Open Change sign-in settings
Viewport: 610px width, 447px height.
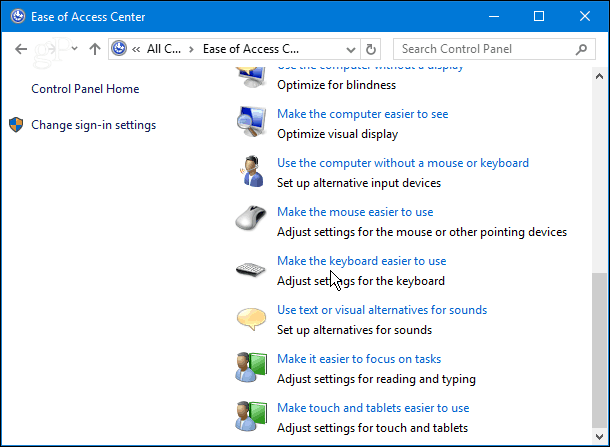[x=93, y=125]
